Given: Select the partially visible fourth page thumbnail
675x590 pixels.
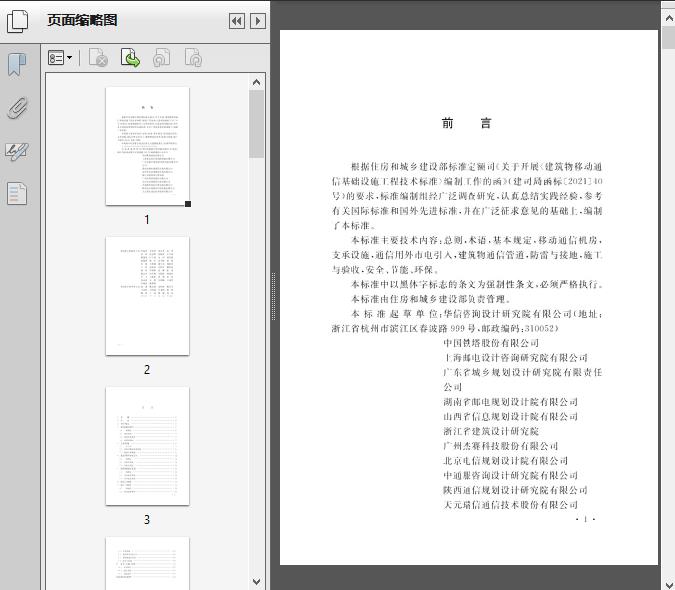Looking at the screenshot, I should (x=147, y=563).
